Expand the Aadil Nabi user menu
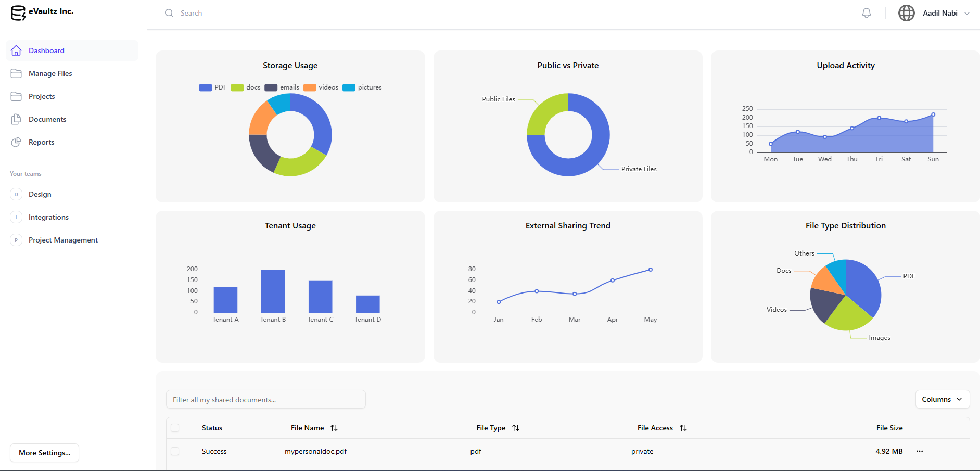The image size is (980, 471). (x=966, y=14)
